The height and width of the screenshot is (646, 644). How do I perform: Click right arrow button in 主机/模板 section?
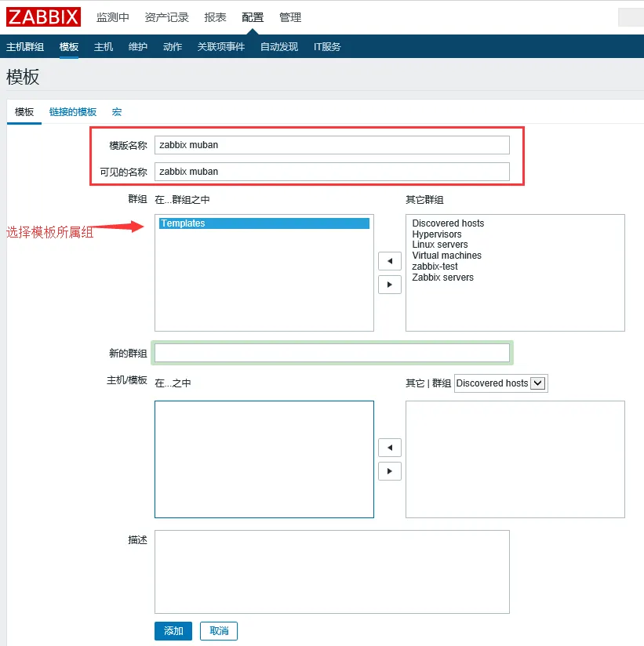click(x=390, y=471)
